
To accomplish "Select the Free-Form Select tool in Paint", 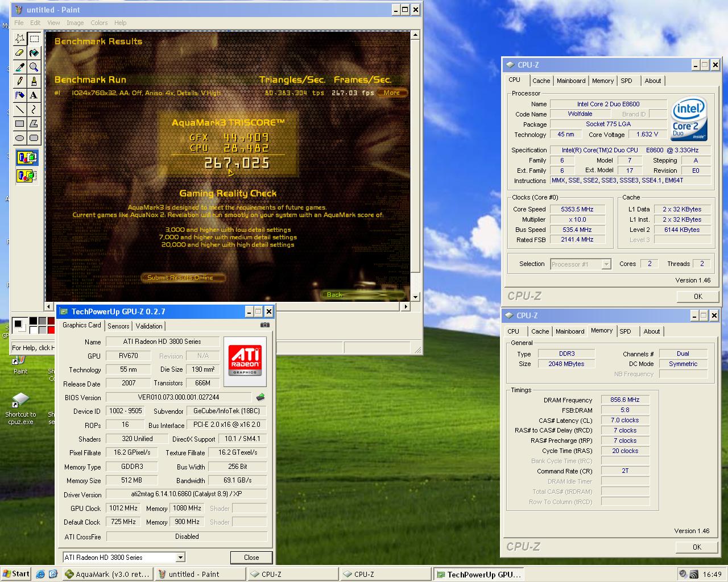I will (20, 39).
